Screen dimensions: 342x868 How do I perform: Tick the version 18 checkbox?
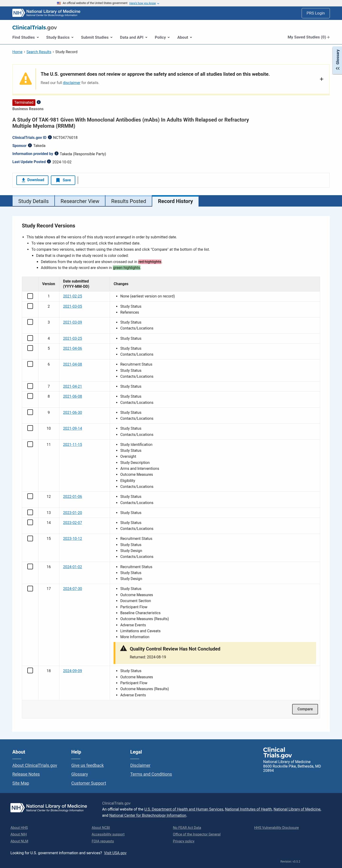tap(30, 670)
